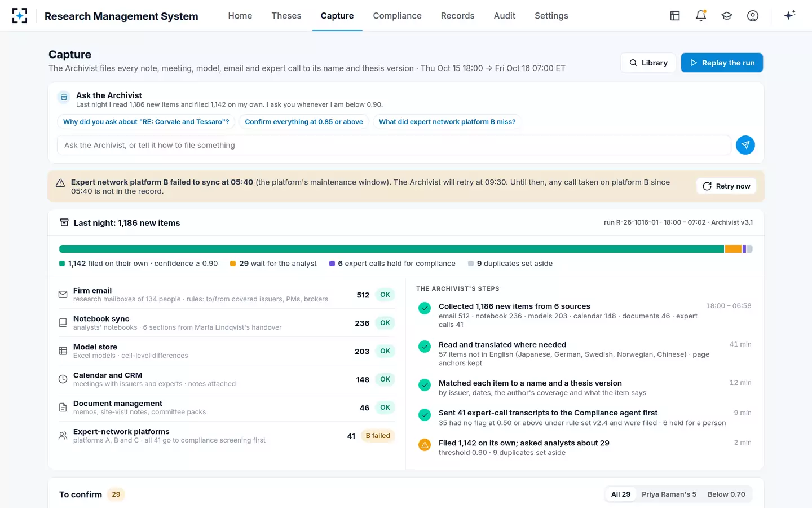The image size is (812, 508).
Task: Click the OK badge for Calendar and CRM
Action: point(385,379)
